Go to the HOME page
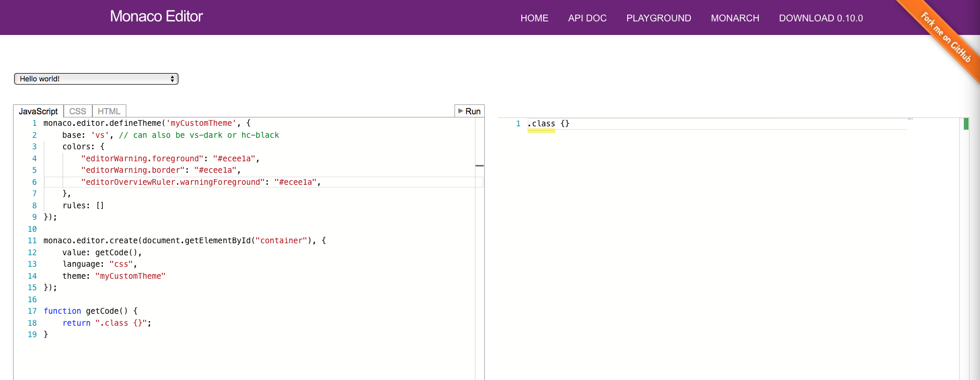Screen dimensions: 980x380 534,18
